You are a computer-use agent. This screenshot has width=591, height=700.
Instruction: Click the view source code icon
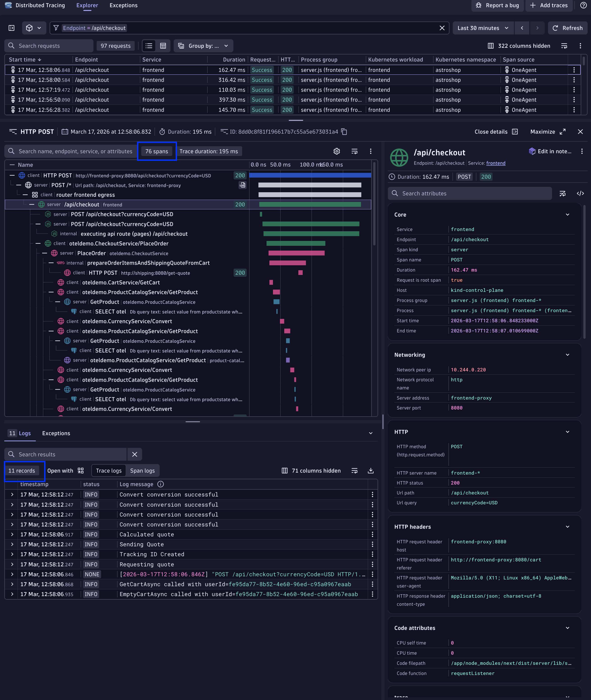coord(580,193)
